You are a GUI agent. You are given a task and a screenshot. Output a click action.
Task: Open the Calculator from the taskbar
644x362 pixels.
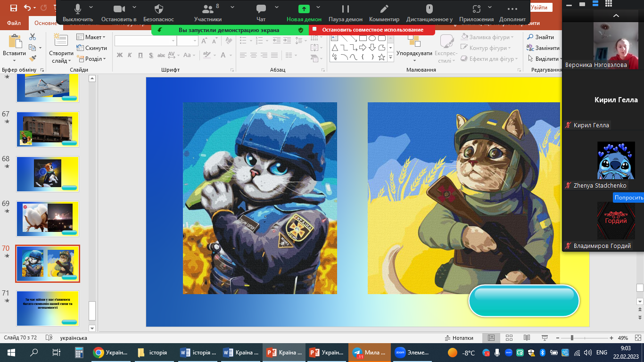point(79,352)
